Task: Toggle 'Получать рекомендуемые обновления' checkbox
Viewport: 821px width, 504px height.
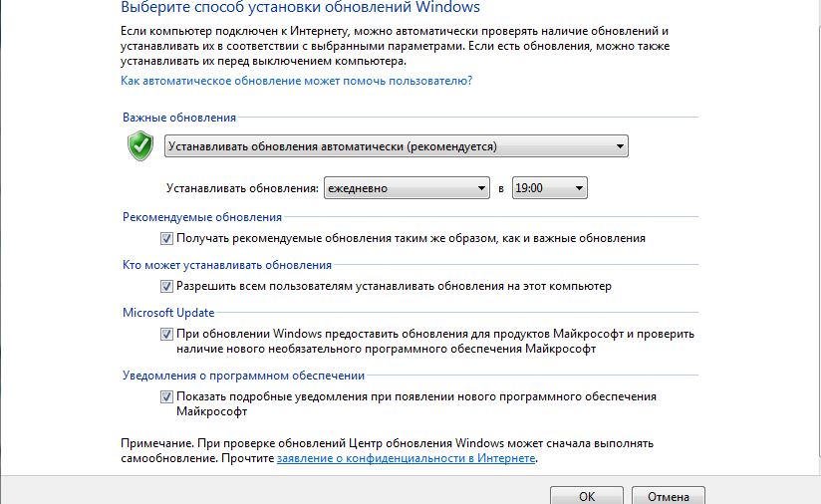Action: coord(166,239)
